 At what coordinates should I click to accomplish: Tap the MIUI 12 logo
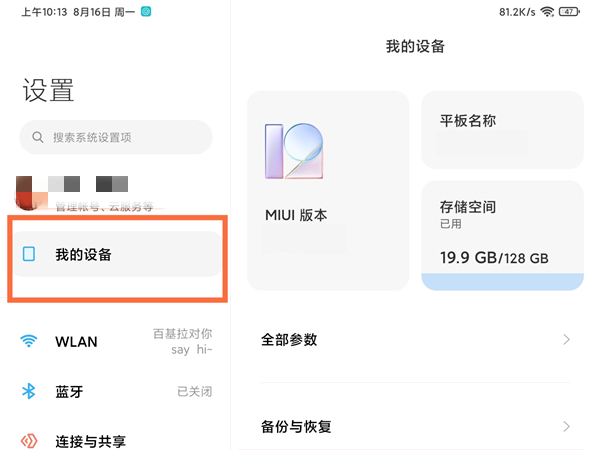coord(294,152)
